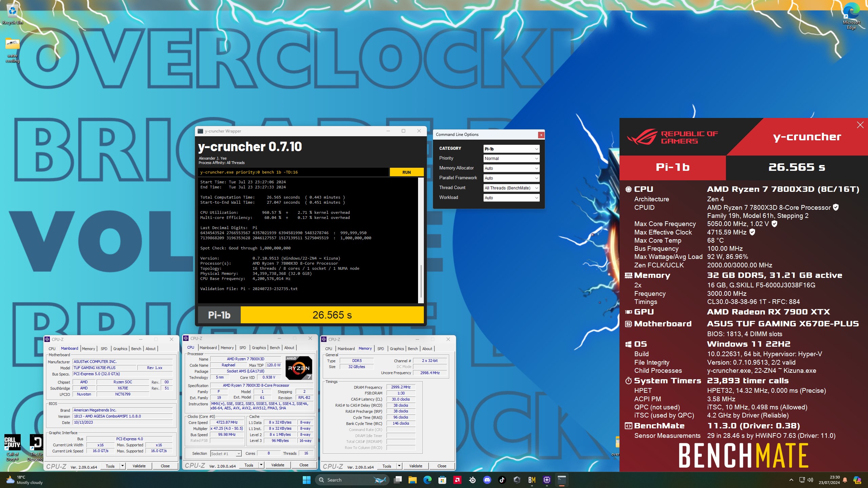Expand the Tools arrow in CPU-Z Mainboard window

pos(122,466)
